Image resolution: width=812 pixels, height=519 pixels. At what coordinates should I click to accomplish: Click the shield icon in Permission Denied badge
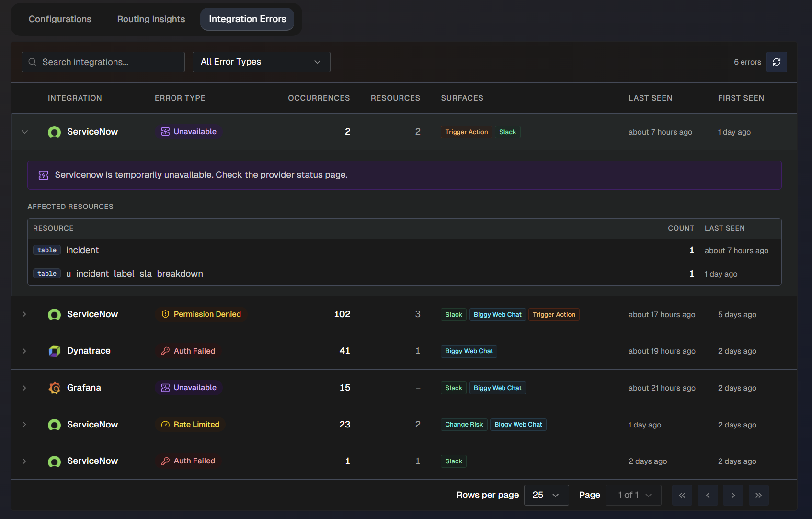[x=165, y=314]
